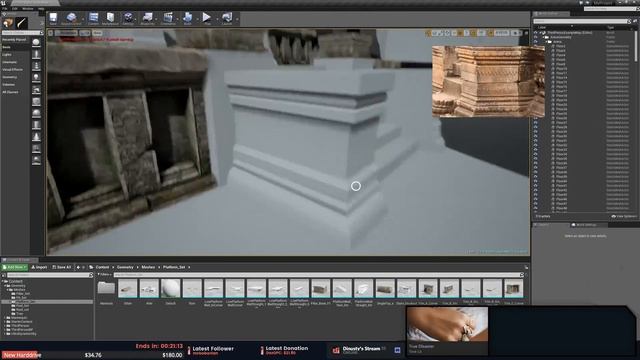The height and width of the screenshot is (360, 640).
Task: Select the Paint mode brush icon
Action: pos(21,23)
